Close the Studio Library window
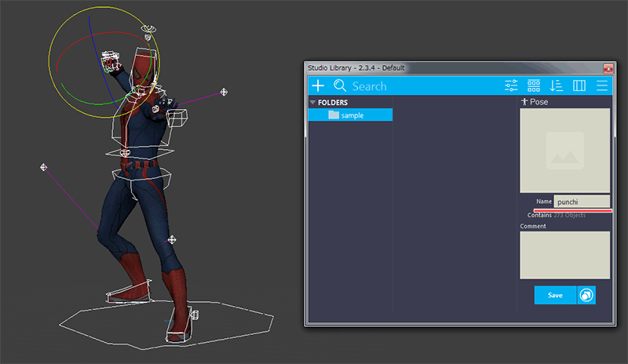 click(x=607, y=68)
